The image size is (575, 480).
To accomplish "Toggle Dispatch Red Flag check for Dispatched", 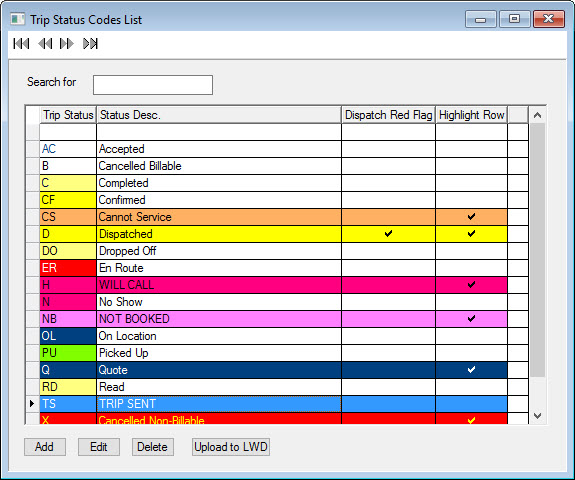I will (x=388, y=234).
